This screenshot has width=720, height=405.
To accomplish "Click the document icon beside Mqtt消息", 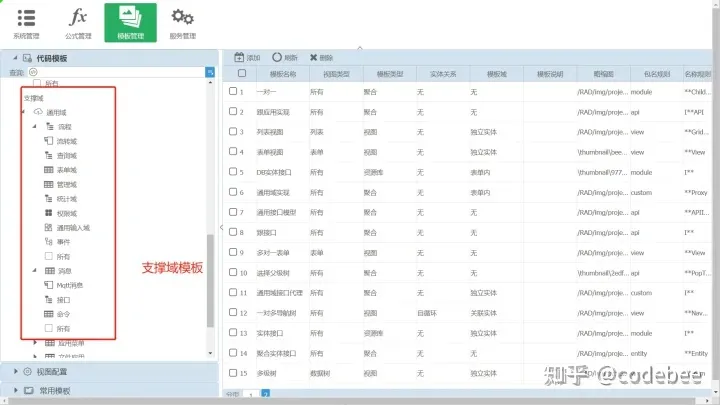I will pyautogui.click(x=48, y=285).
